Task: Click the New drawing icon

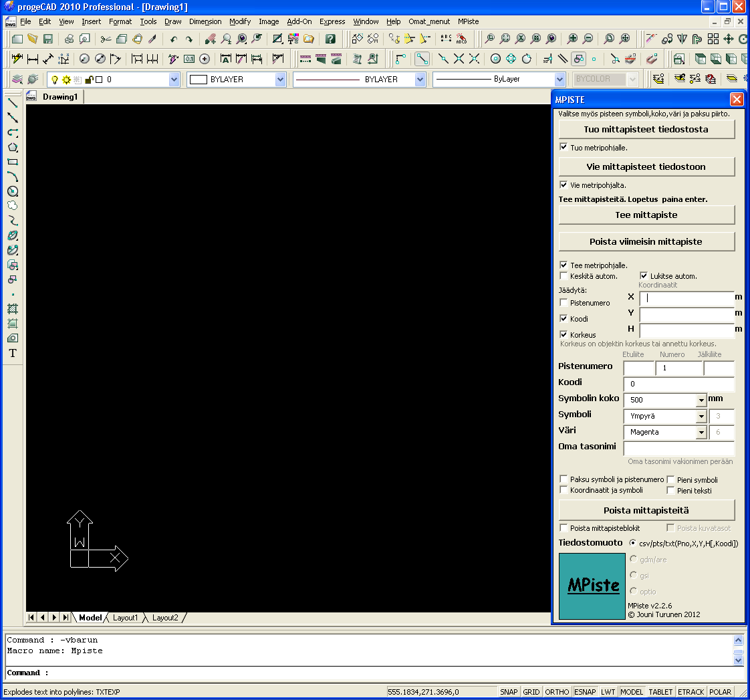Action: coord(17,39)
